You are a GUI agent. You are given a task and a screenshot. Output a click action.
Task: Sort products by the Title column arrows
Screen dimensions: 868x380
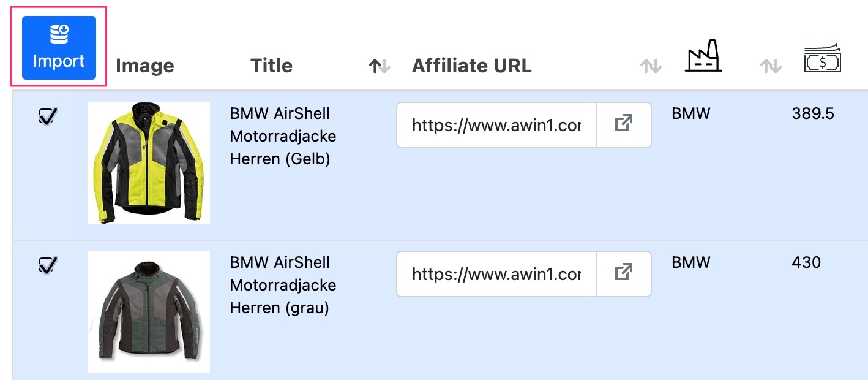point(380,66)
